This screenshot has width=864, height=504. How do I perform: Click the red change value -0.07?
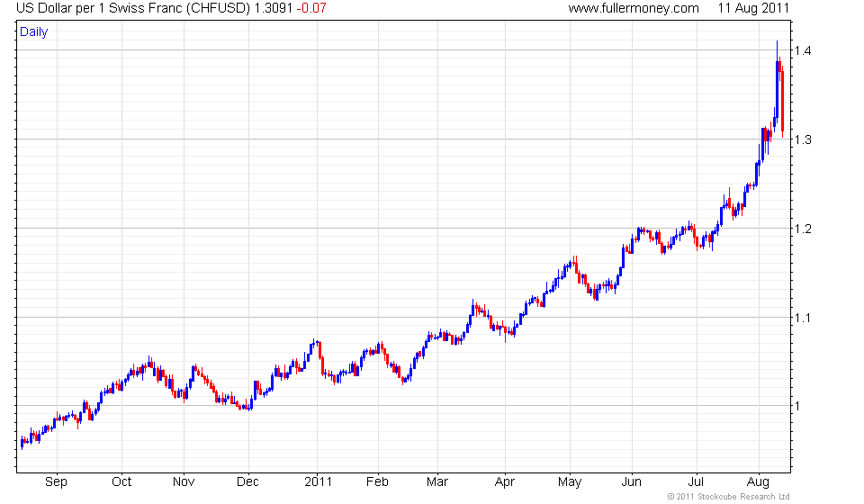311,8
